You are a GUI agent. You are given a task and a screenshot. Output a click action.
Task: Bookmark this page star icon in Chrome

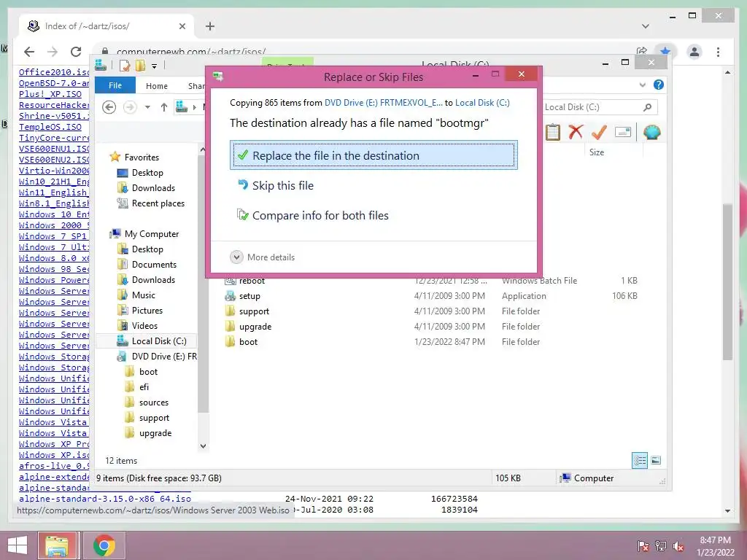665,51
